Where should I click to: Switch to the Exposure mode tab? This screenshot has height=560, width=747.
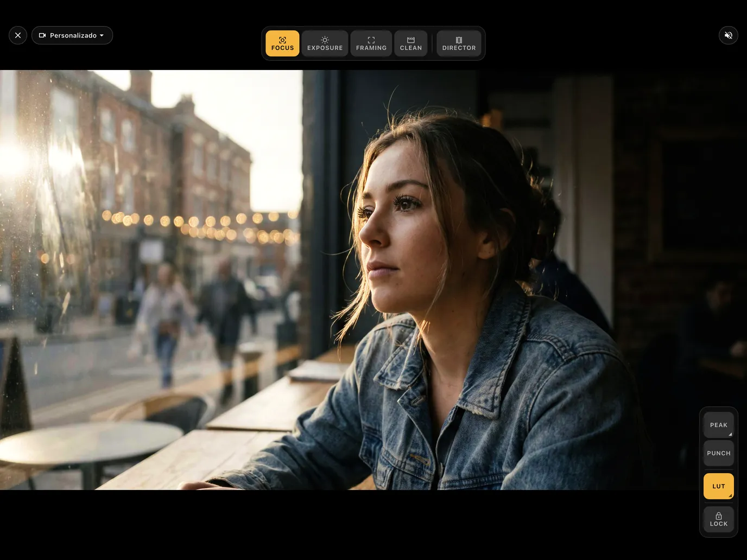tap(325, 43)
